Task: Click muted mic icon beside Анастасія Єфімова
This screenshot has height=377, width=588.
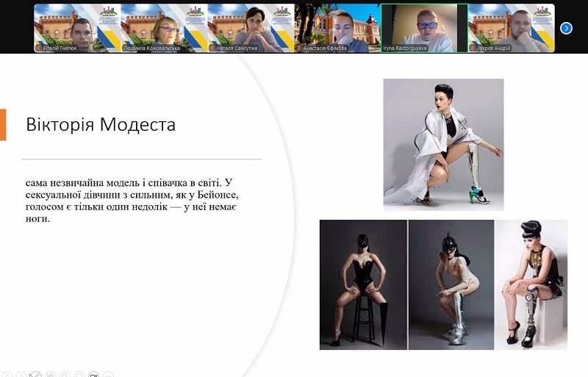Action: 299,49
